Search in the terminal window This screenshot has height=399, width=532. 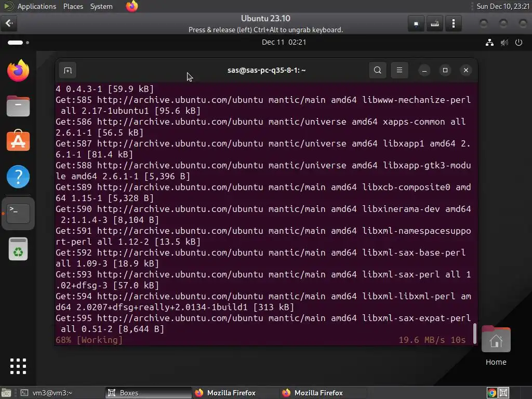pos(377,70)
